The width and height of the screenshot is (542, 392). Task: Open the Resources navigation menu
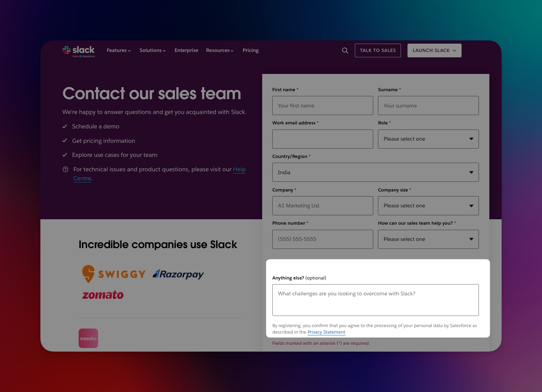(220, 50)
